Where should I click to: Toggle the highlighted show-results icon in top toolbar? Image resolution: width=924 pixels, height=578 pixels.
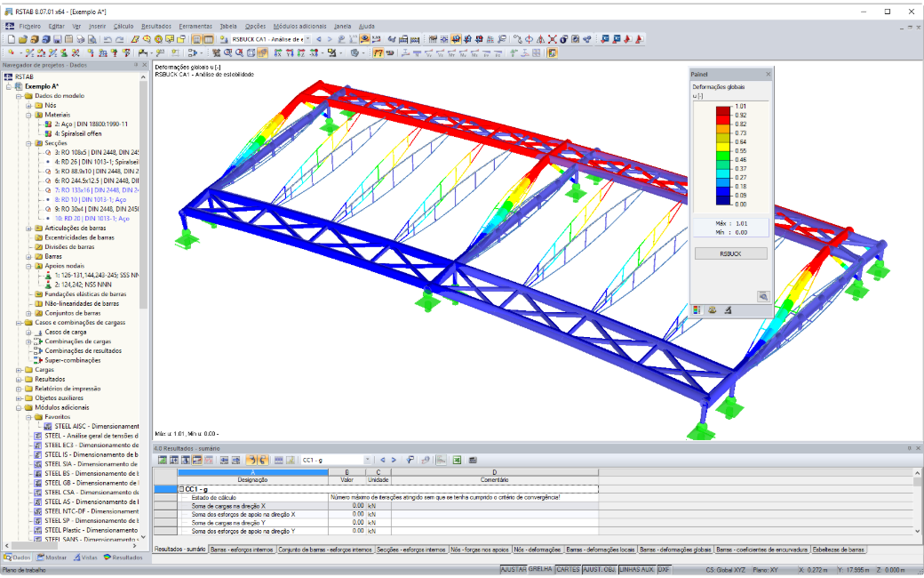click(365, 39)
